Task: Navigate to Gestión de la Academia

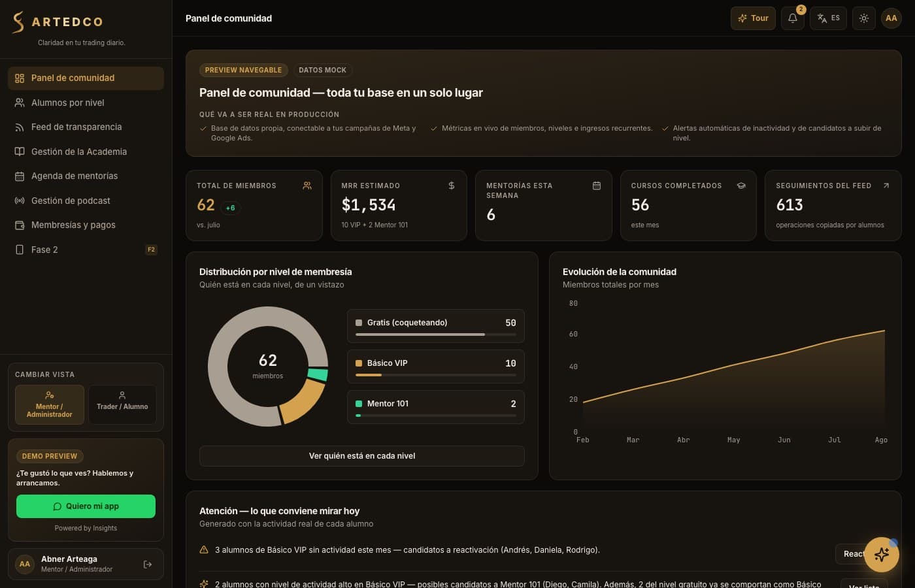Action: tap(86, 152)
